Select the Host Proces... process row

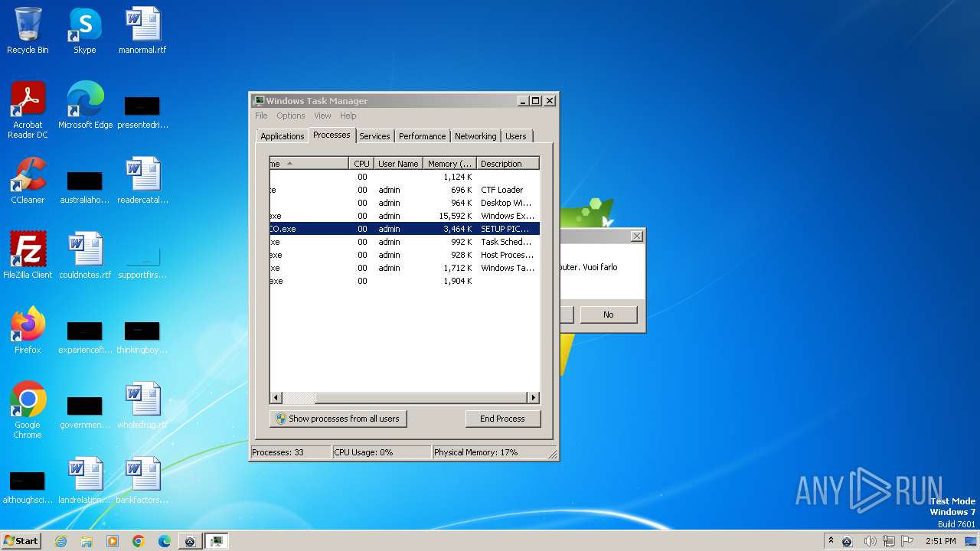tap(404, 255)
